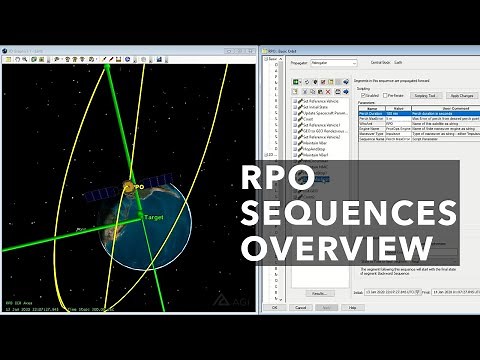This screenshot has height=360, width=480.
Task: Check the Pre-Iterate checkbox
Action: click(x=385, y=95)
